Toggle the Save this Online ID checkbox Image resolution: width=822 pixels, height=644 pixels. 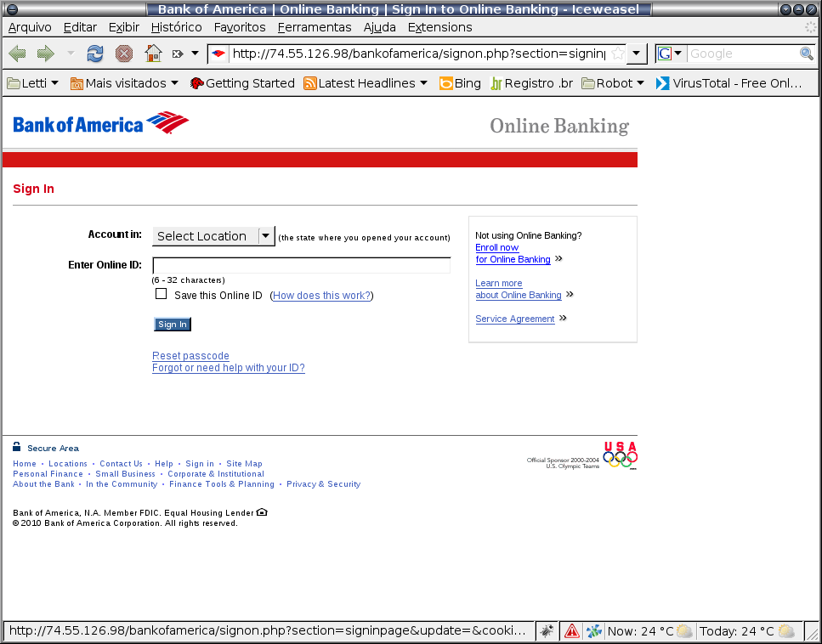click(161, 294)
